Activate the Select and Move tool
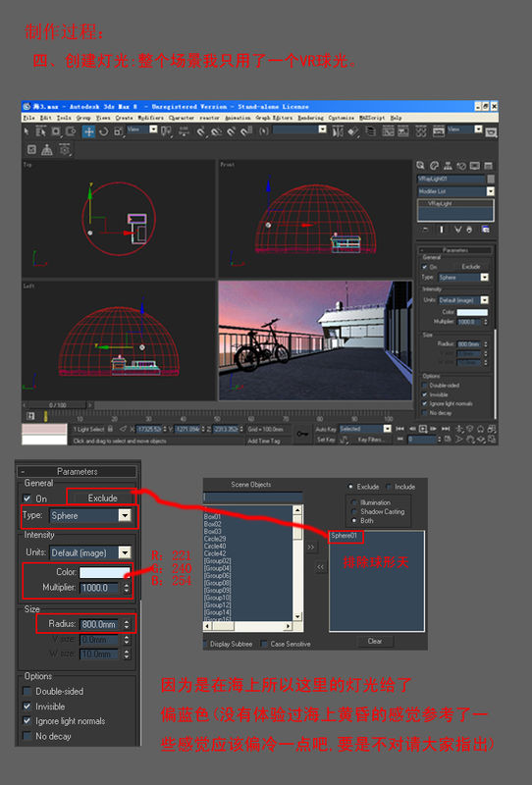532x785 pixels. [x=88, y=131]
